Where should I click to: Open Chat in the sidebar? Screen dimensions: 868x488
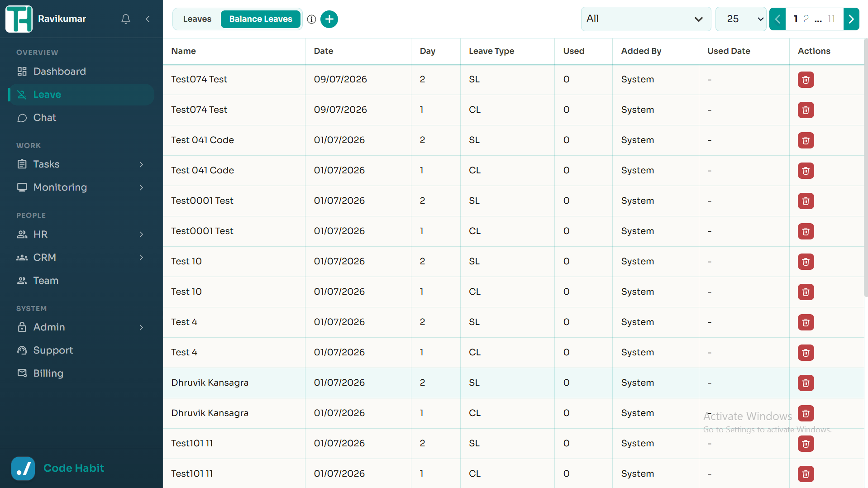[x=81, y=118]
